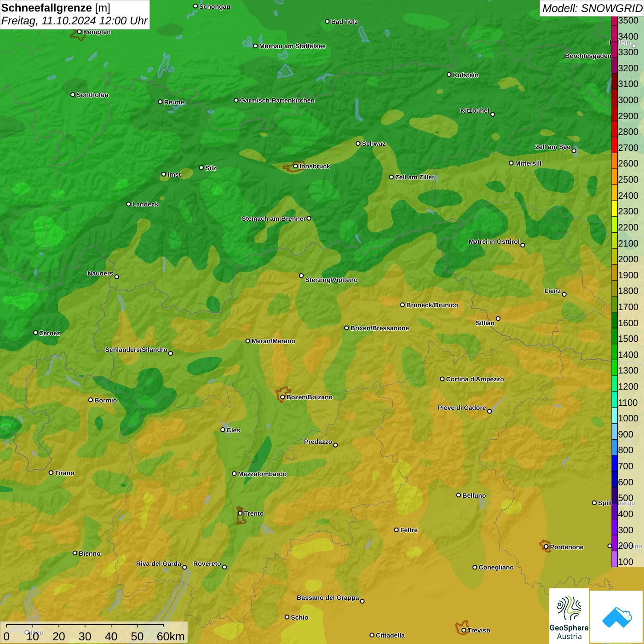Click the Feltre marker dot
Screen dimensions: 644x644
(396, 529)
